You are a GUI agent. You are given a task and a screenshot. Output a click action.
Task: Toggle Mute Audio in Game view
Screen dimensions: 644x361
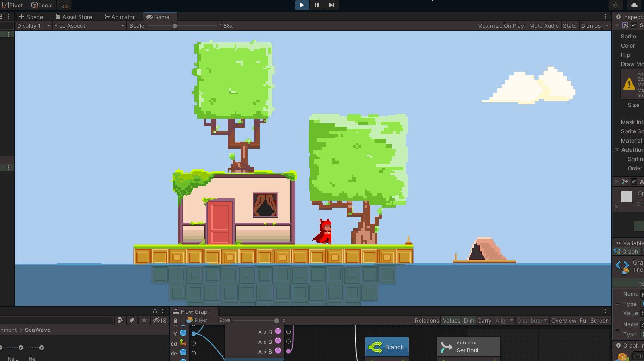(x=544, y=26)
